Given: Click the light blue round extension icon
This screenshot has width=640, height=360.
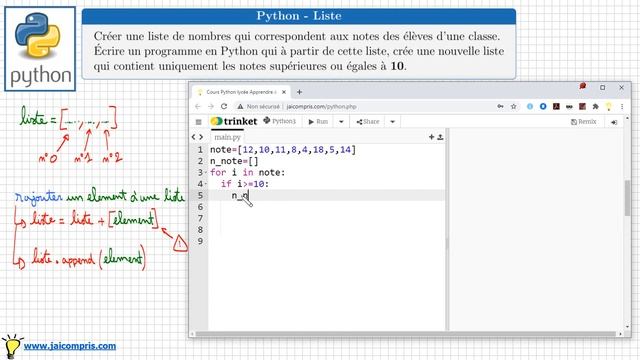Looking at the screenshot, I should point(530,107).
